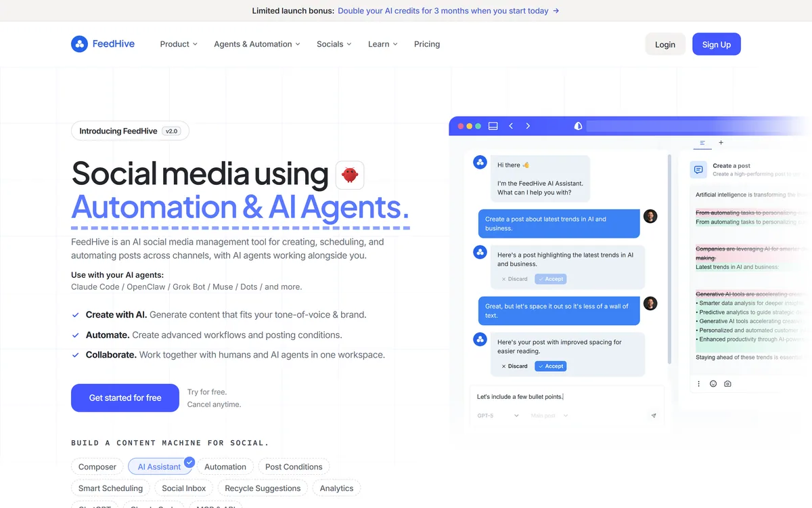Expand the Learn menu

pyautogui.click(x=383, y=44)
